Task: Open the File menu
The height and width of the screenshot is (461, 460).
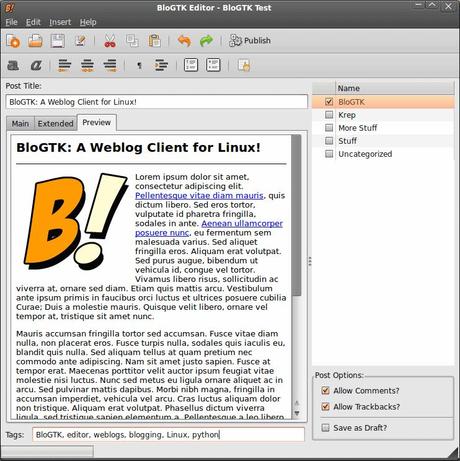Action: (11, 22)
